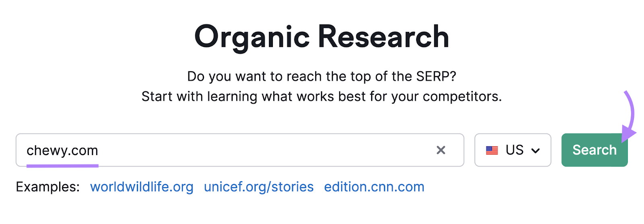
Task: Place cursor in the chewy.com text
Action: coord(62,150)
